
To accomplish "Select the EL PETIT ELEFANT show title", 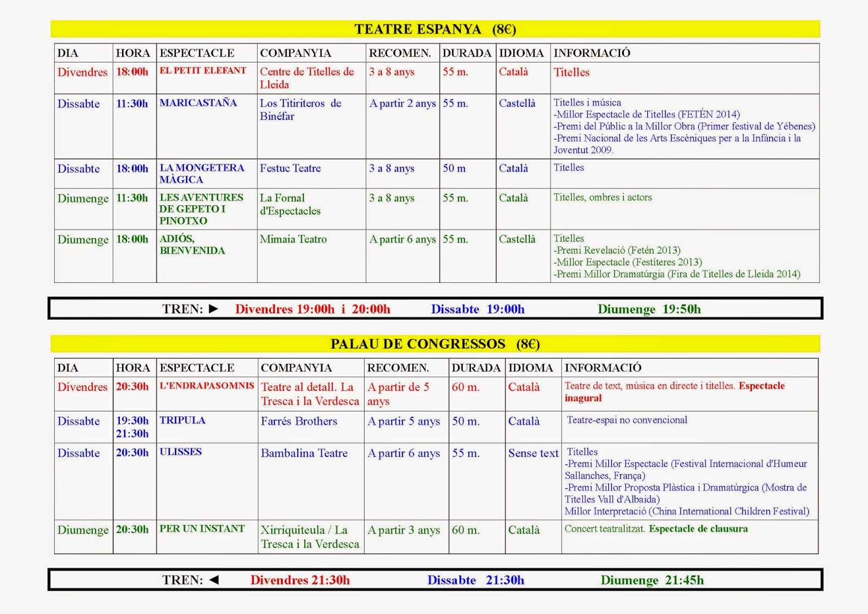I will coord(203,71).
